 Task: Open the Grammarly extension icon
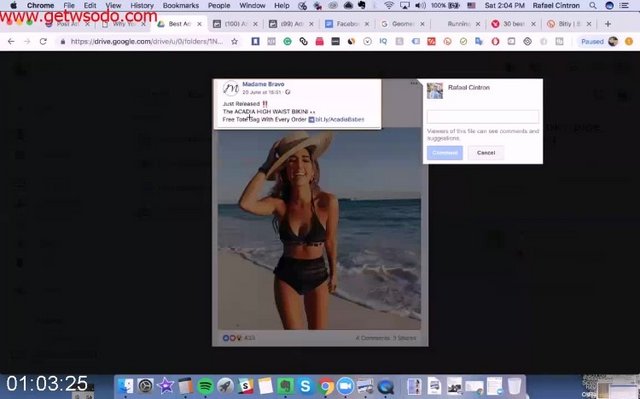[x=287, y=41]
